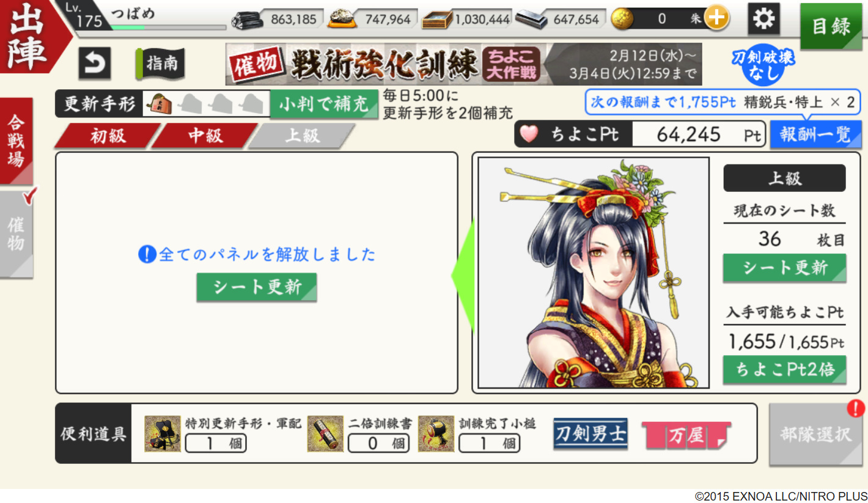Image resolution: width=868 pixels, height=503 pixels.
Task: Open the 指南 guide flag icon
Action: pos(160,64)
